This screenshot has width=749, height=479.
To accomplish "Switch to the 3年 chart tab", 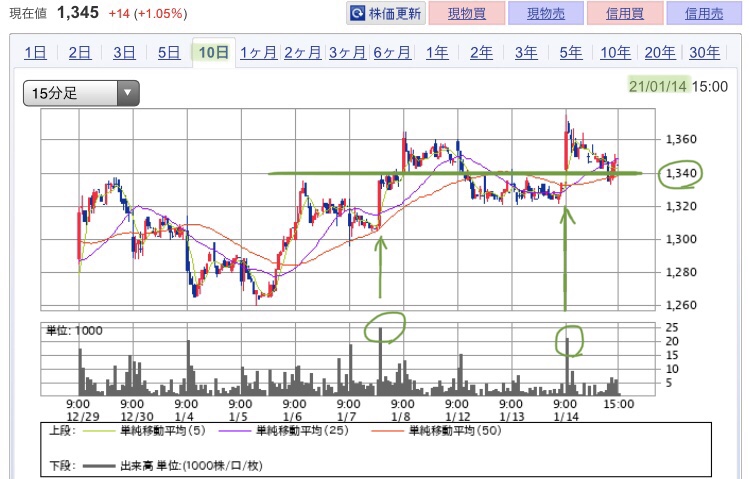I will point(526,52).
